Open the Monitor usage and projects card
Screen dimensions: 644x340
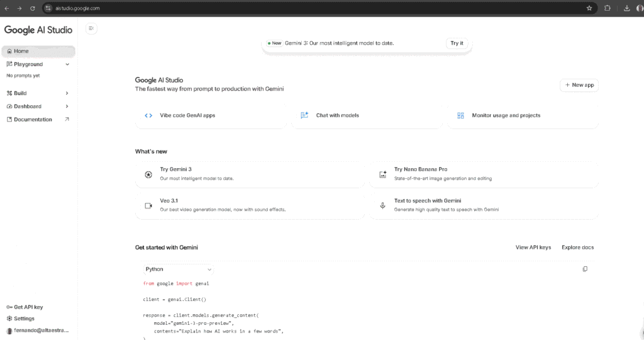(x=523, y=115)
